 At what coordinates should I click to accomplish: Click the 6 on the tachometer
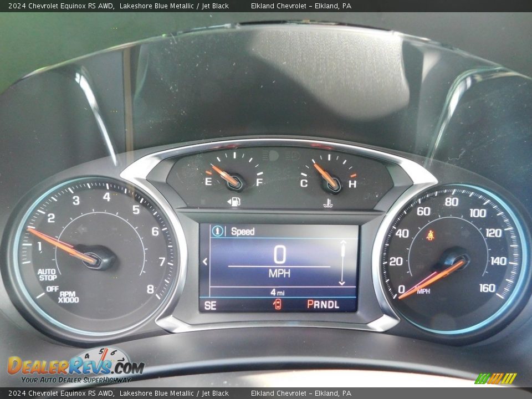pyautogui.click(x=155, y=232)
